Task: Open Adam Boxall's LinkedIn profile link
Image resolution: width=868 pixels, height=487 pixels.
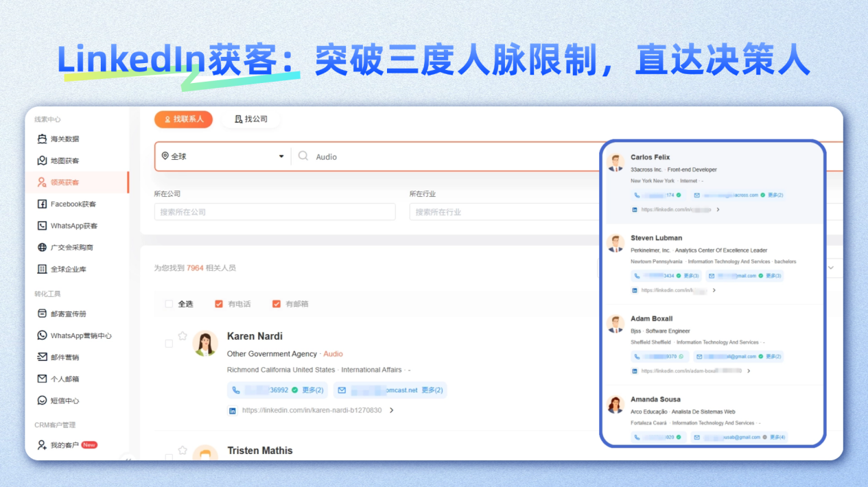Action: (691, 371)
